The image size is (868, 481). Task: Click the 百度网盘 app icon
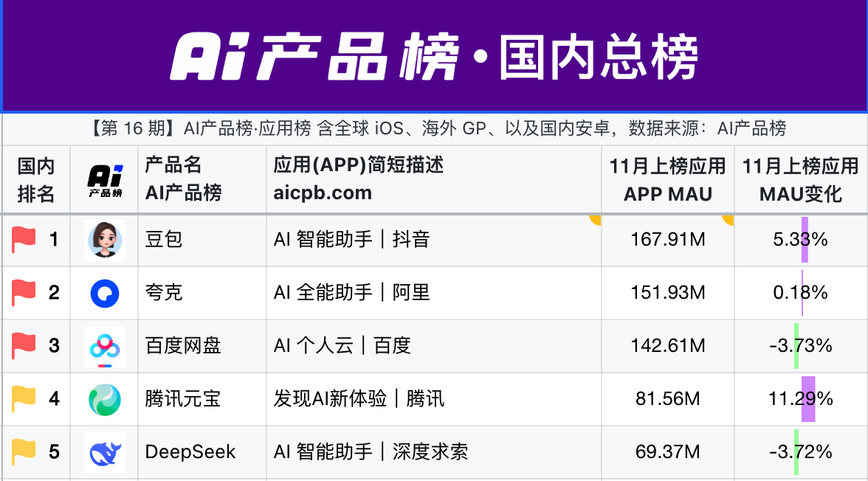point(104,345)
